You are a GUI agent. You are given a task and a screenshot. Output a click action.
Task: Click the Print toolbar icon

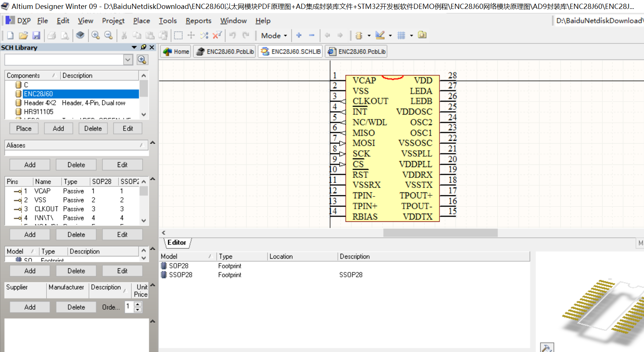point(52,35)
